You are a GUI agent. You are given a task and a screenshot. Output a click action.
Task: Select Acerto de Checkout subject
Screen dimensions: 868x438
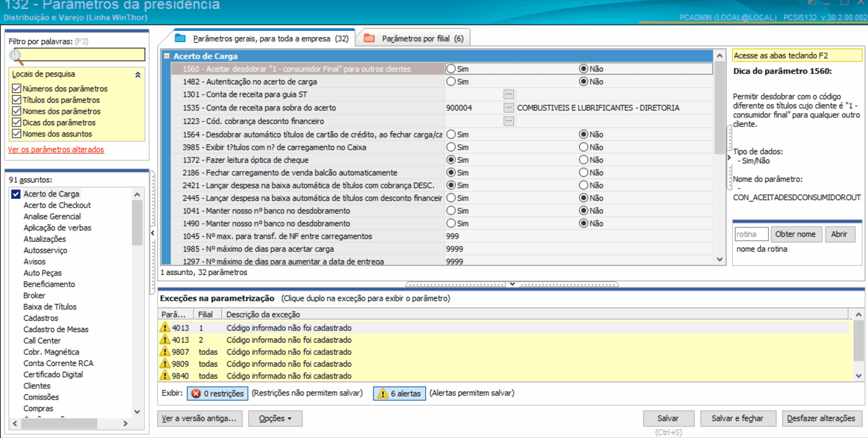57,205
